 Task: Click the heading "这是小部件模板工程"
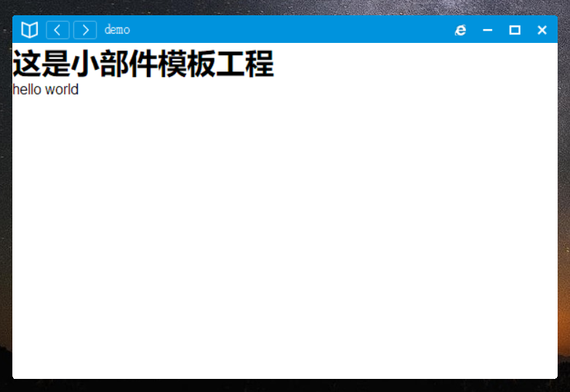143,64
